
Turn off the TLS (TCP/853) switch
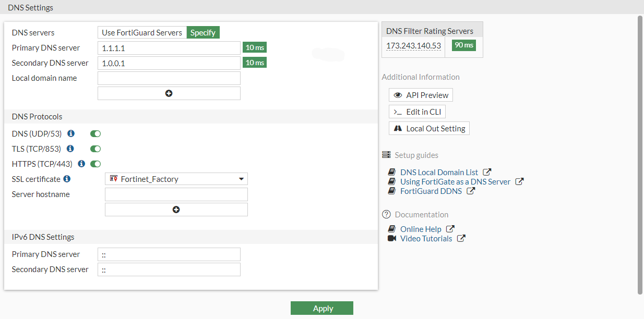click(x=96, y=149)
